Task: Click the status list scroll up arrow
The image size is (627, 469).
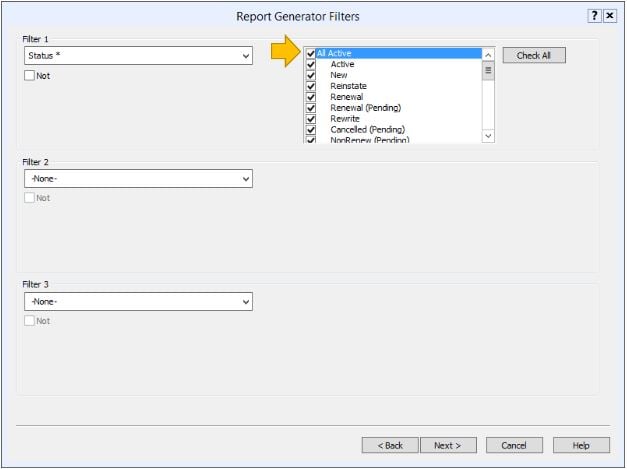Action: [488, 55]
